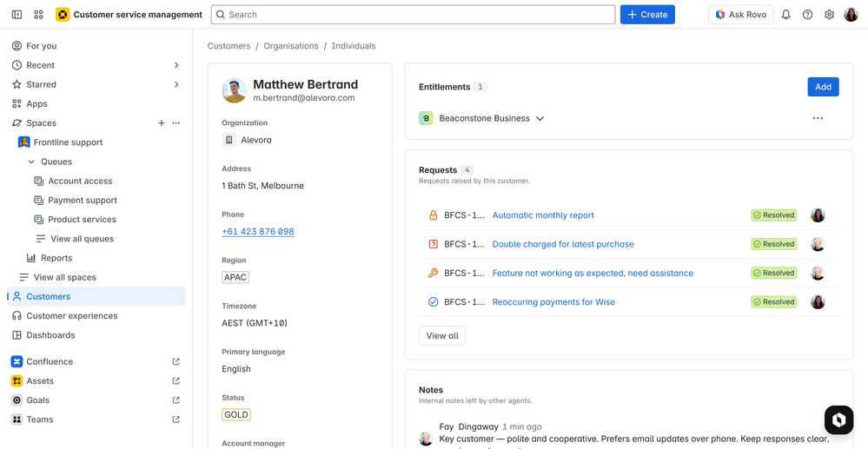The image size is (868, 449).
Task: Click the blue Add entitlement button
Action: pyautogui.click(x=822, y=87)
